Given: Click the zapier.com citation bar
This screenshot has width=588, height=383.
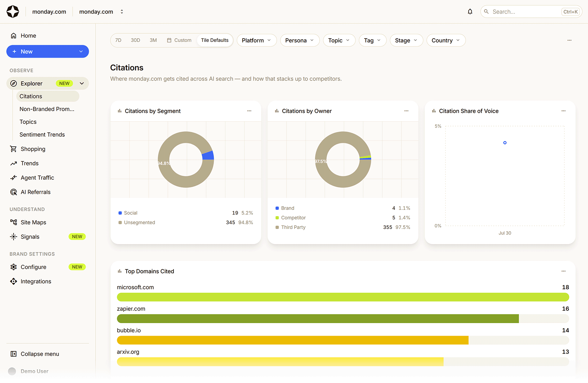Looking at the screenshot, I should point(318,319).
